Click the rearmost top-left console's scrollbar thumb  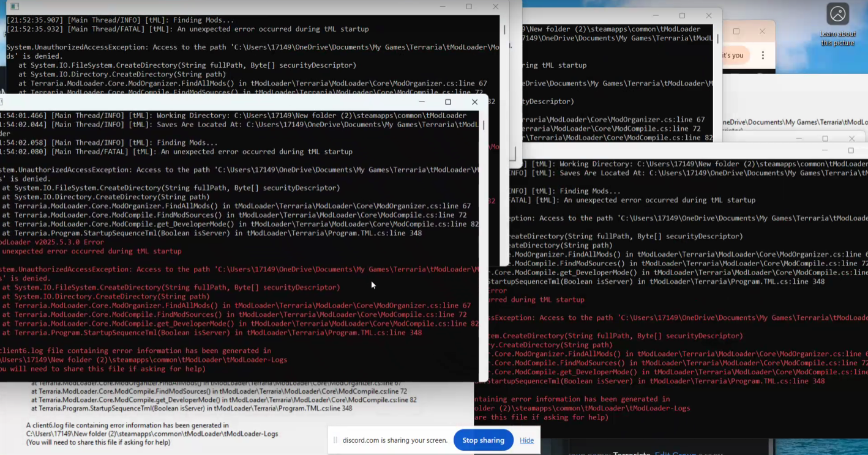click(x=504, y=29)
